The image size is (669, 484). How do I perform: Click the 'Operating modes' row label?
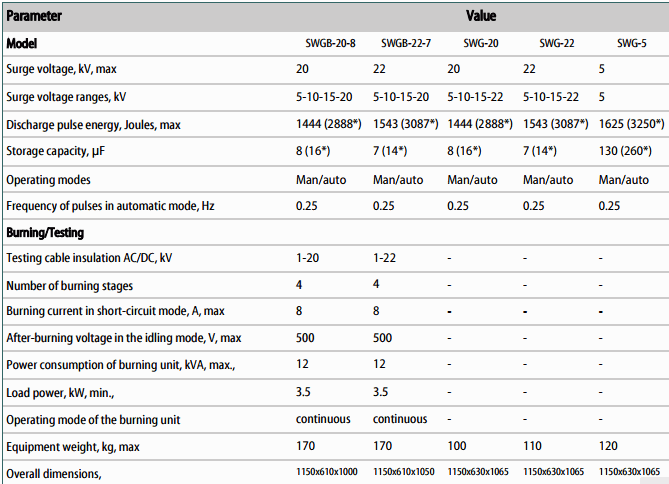click(x=49, y=179)
